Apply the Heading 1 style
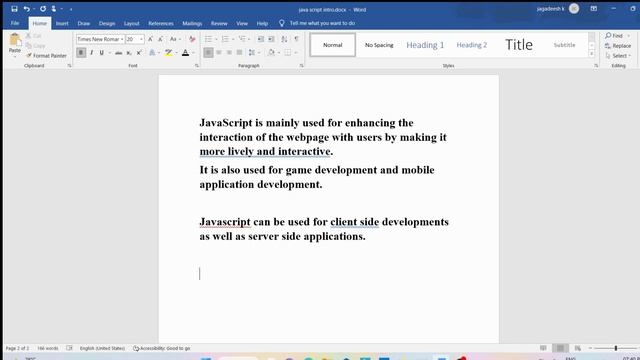Image resolution: width=640 pixels, height=360 pixels. [x=425, y=45]
